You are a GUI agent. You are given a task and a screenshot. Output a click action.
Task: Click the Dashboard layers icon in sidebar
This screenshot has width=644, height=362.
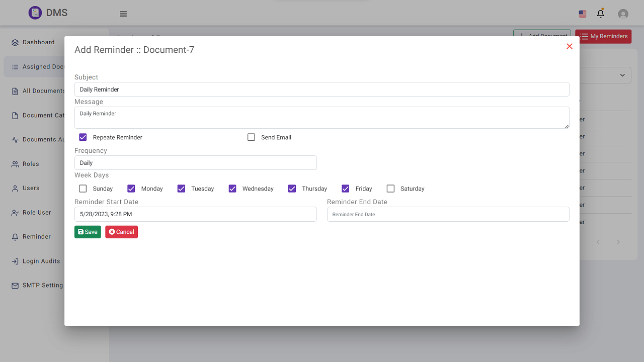tap(15, 43)
